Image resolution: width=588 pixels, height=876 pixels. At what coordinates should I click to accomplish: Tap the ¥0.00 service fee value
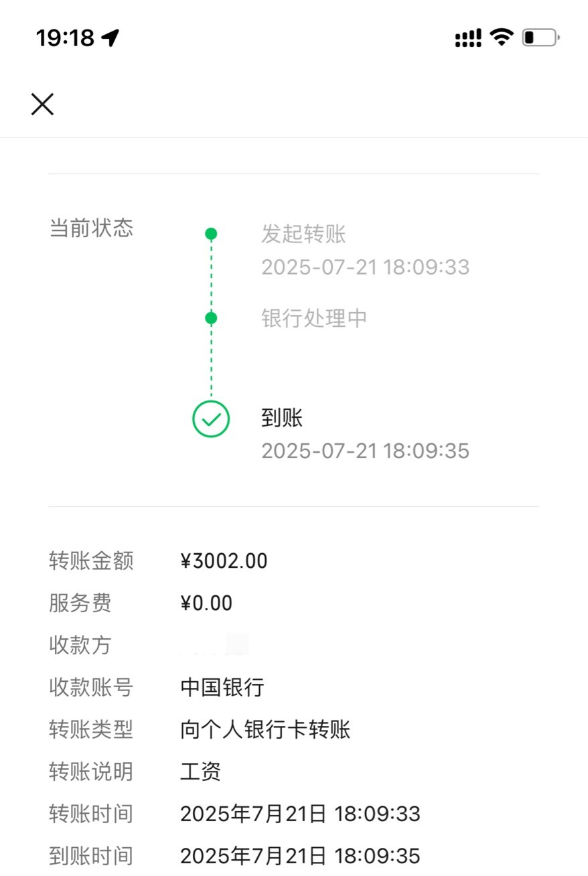(206, 603)
